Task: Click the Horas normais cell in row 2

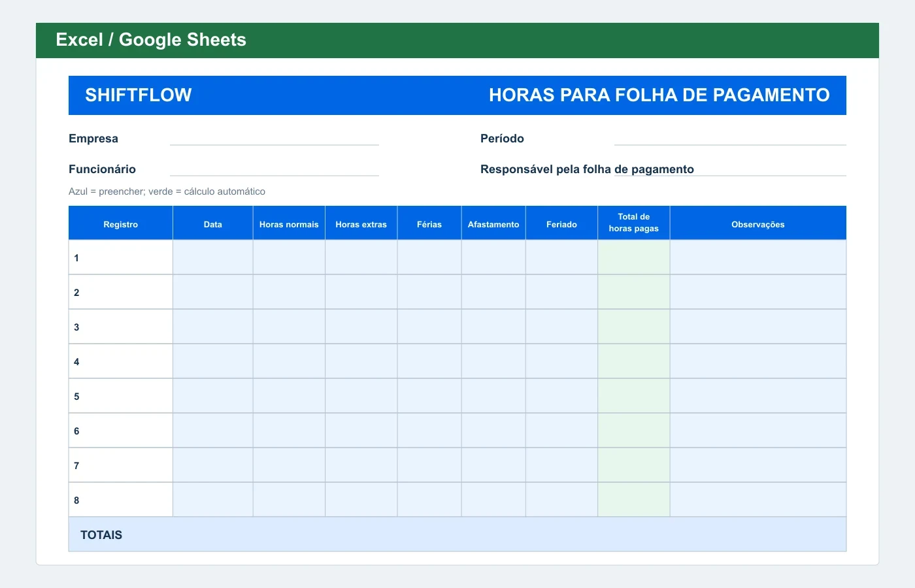Action: click(x=289, y=292)
